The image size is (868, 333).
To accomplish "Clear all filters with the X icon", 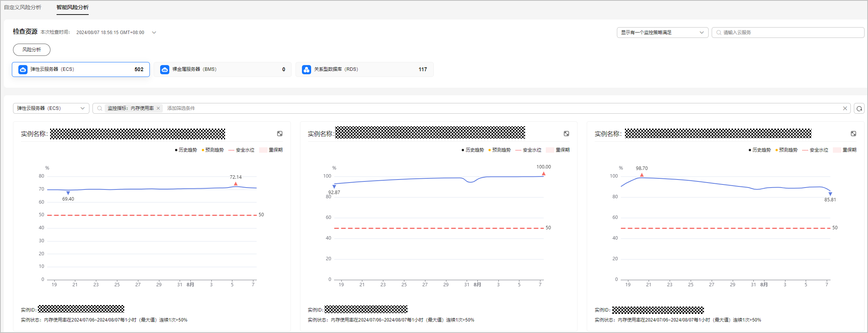I will (x=845, y=108).
